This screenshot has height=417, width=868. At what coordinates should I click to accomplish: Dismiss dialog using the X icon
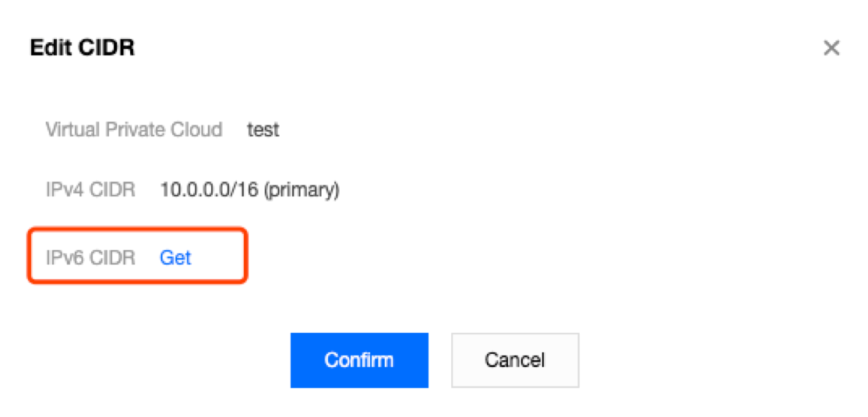coord(831,48)
